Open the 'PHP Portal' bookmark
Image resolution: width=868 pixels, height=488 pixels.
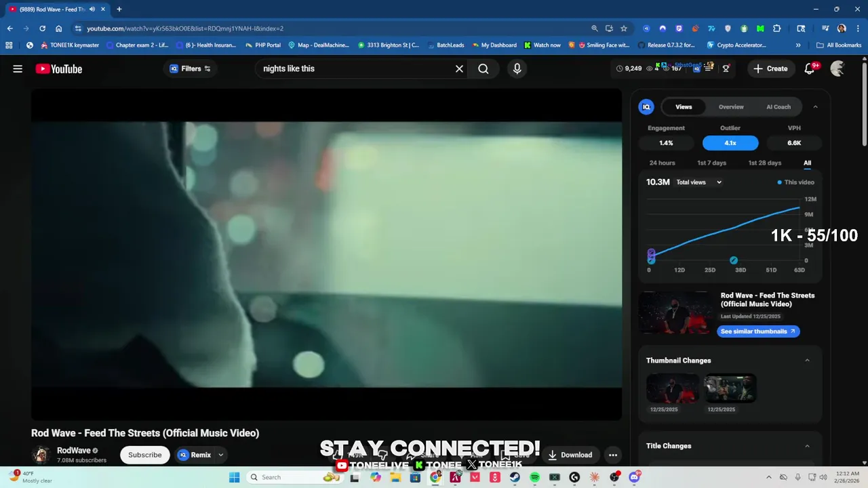coord(262,45)
